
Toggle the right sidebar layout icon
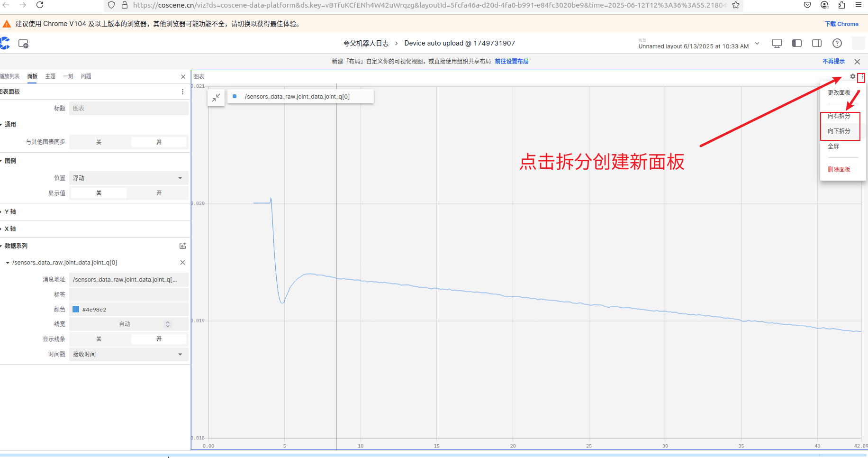pos(817,43)
